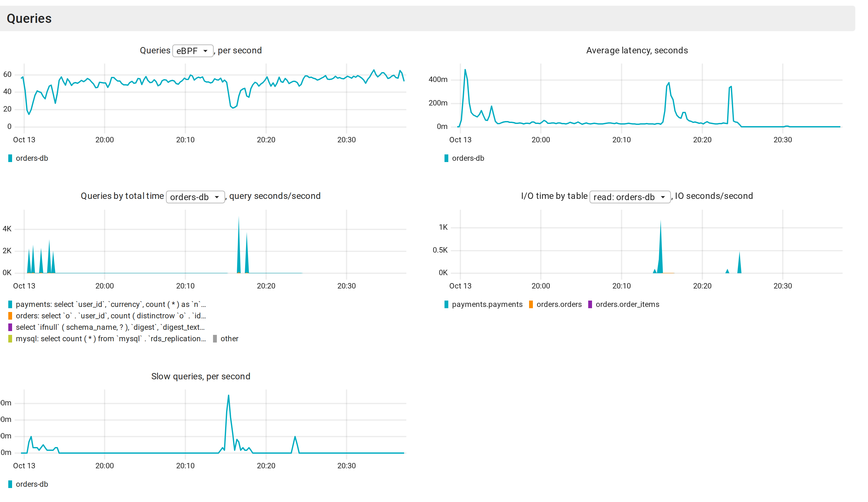The height and width of the screenshot is (502, 868).
Task: Click orders-db legend swatch under Queries per second
Action: [x=10, y=158]
